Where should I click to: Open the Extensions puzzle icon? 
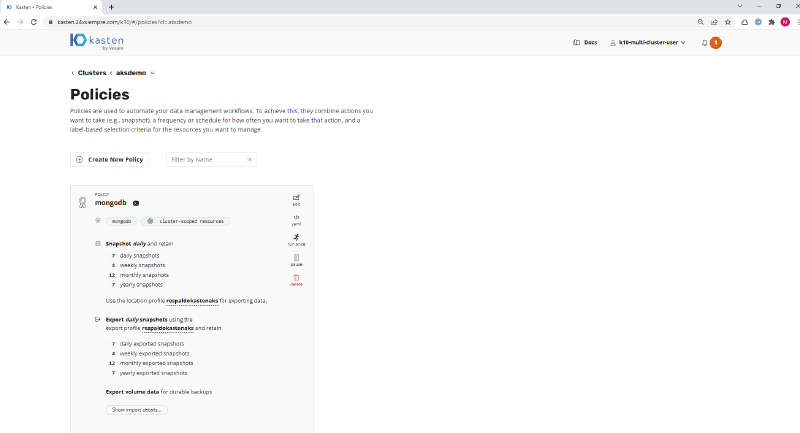click(x=771, y=22)
